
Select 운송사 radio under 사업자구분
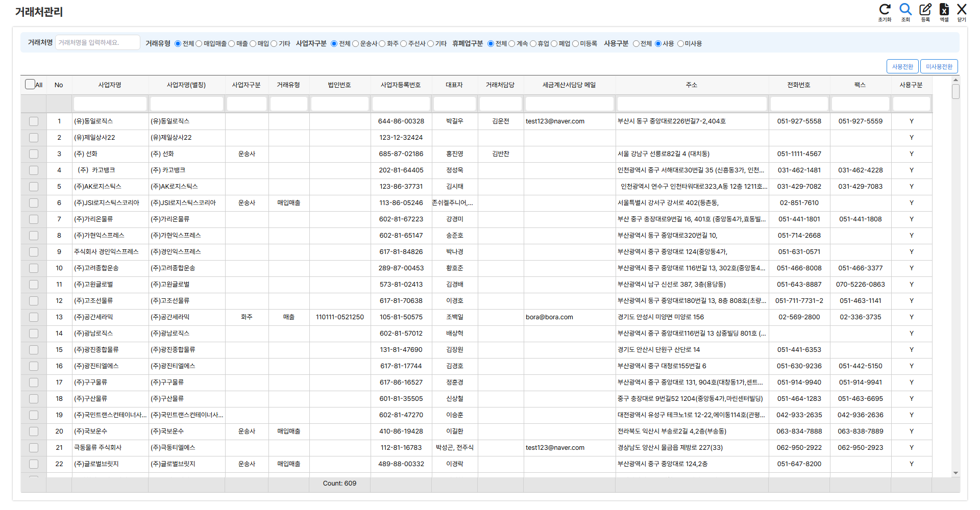[x=356, y=44]
